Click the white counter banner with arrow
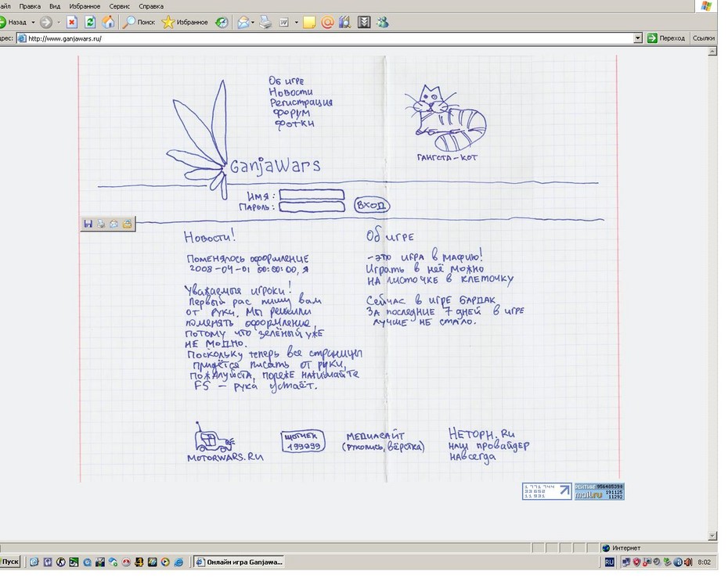Viewport: 728px width, 582px height. click(547, 491)
